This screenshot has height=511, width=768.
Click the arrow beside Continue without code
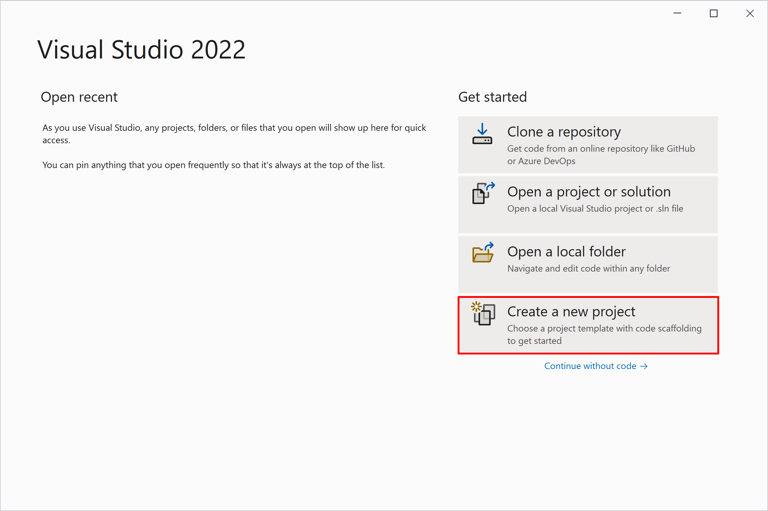click(x=644, y=367)
